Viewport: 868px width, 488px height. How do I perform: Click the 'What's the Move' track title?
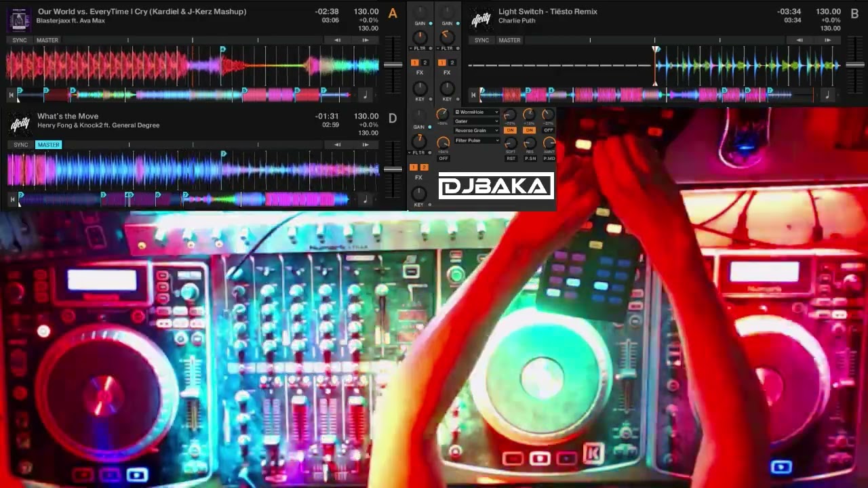[x=68, y=117]
